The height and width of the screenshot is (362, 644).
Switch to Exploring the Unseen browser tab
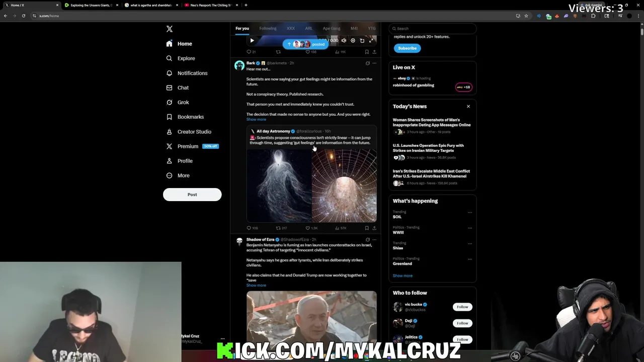pos(91,5)
